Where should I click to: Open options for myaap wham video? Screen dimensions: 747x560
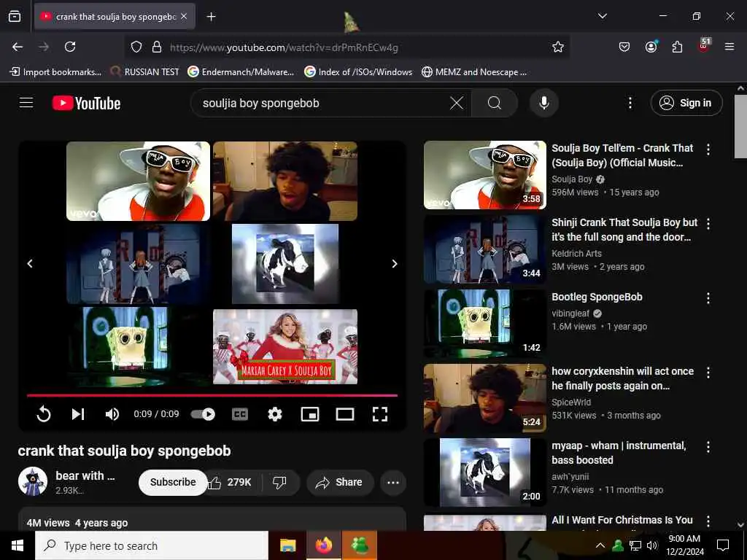708,447
